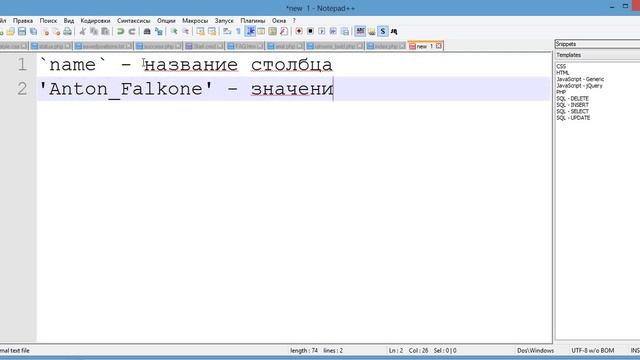Select HTML in the Templates list

point(562,73)
